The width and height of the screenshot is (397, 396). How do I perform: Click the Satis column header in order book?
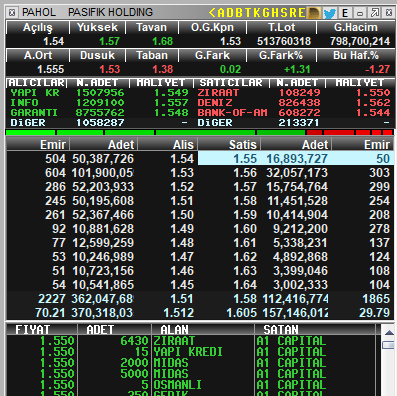pyautogui.click(x=229, y=145)
